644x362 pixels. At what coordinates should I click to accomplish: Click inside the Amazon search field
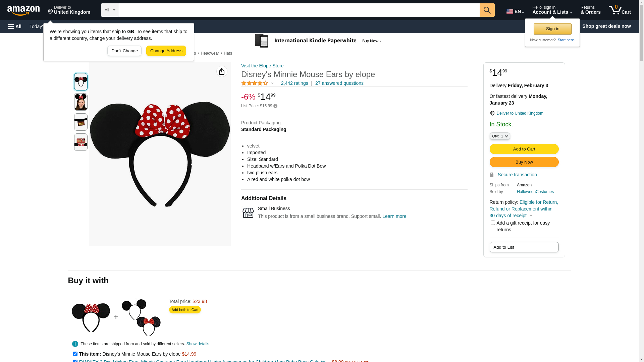(x=299, y=10)
